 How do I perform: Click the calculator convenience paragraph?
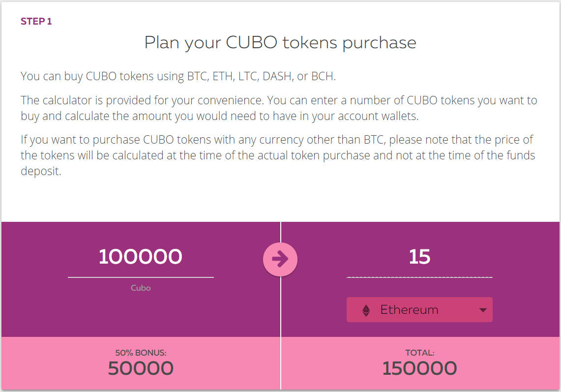(279, 108)
